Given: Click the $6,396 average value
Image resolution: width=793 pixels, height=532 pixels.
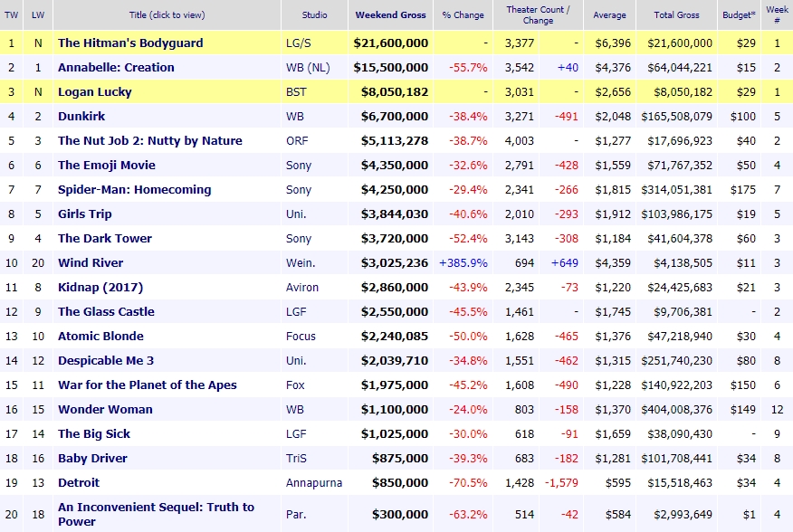Looking at the screenshot, I should click(613, 43).
